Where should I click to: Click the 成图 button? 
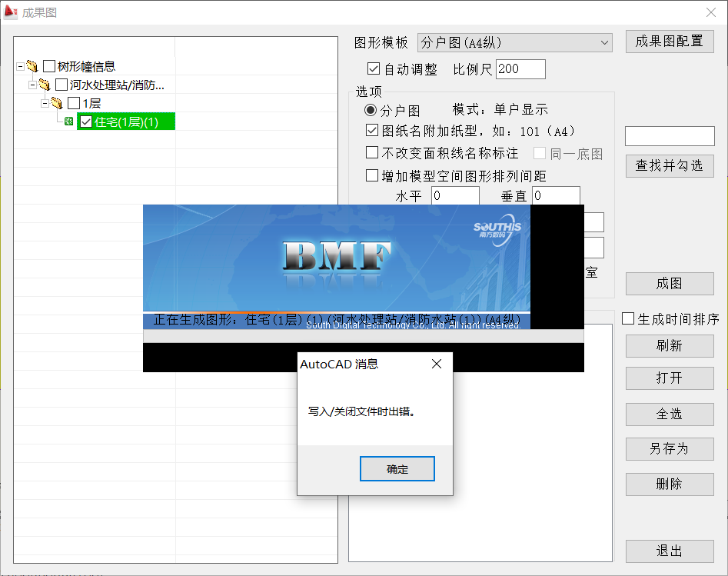pyautogui.click(x=670, y=283)
